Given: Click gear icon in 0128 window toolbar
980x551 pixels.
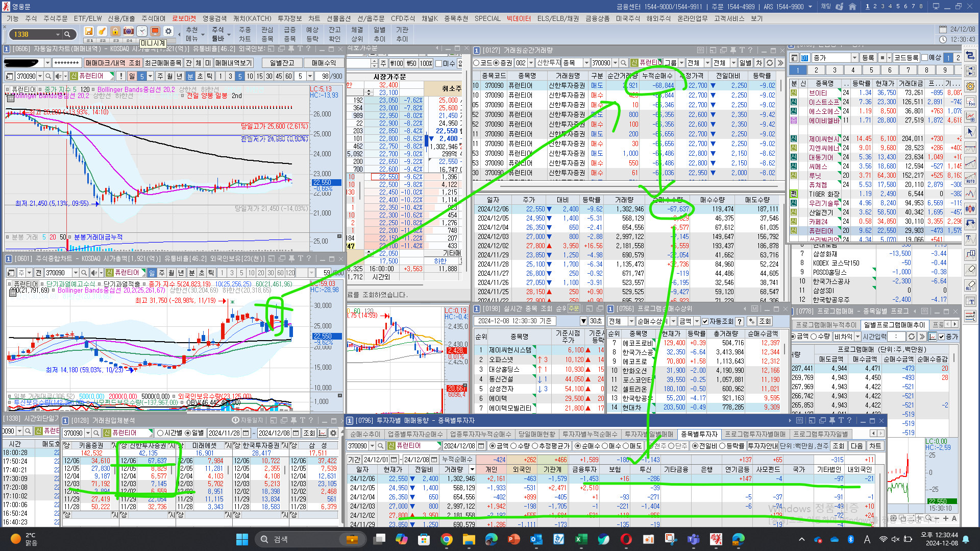Looking at the screenshot, I should point(333,433).
